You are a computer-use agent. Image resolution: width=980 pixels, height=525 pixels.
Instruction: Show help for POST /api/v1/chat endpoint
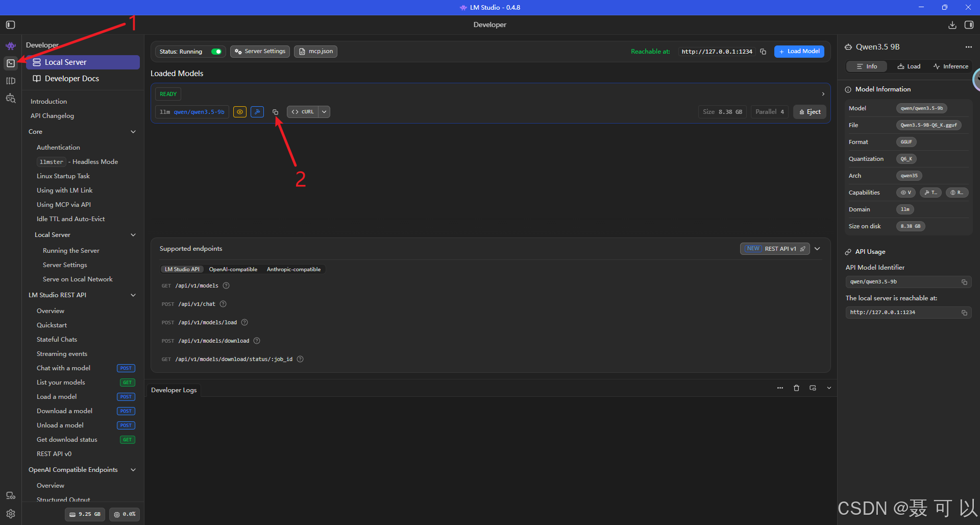(x=223, y=304)
